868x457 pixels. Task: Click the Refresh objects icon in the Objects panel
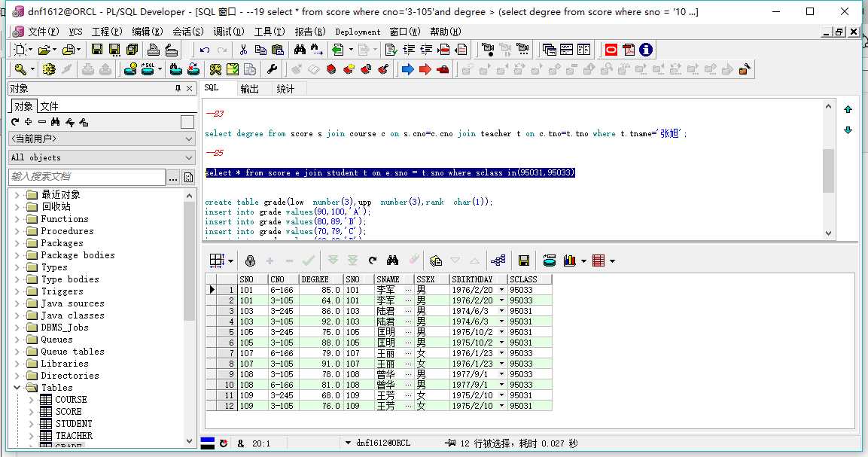point(15,122)
